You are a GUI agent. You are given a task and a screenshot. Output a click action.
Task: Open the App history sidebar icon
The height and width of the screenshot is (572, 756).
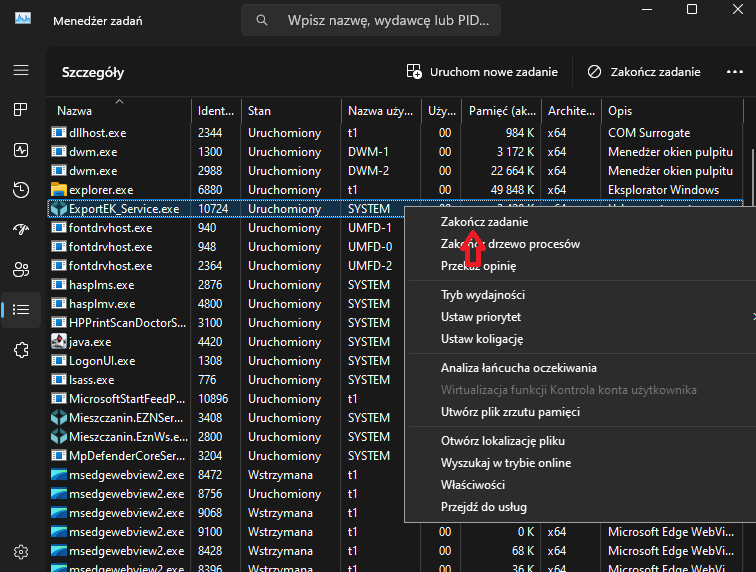point(20,189)
